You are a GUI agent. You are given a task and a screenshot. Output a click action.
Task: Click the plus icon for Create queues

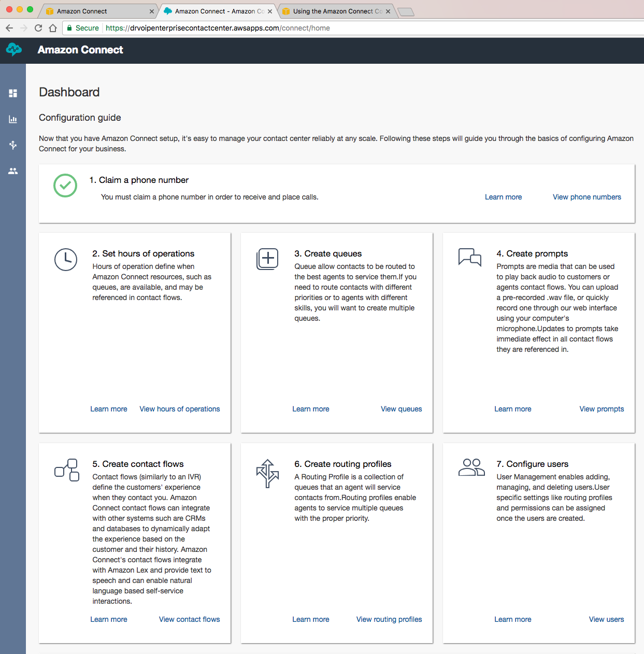coord(267,259)
